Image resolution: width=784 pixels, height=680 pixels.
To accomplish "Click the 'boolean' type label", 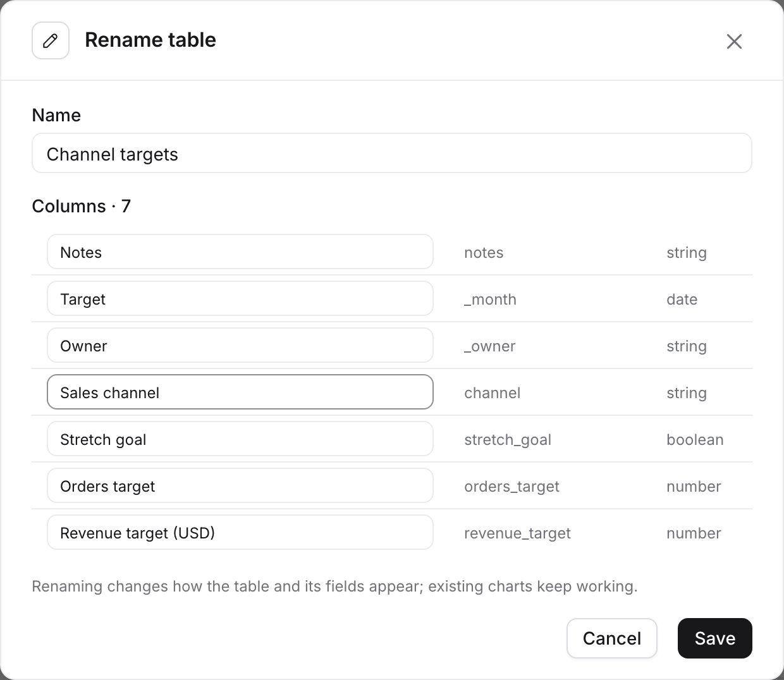I will pyautogui.click(x=695, y=440).
